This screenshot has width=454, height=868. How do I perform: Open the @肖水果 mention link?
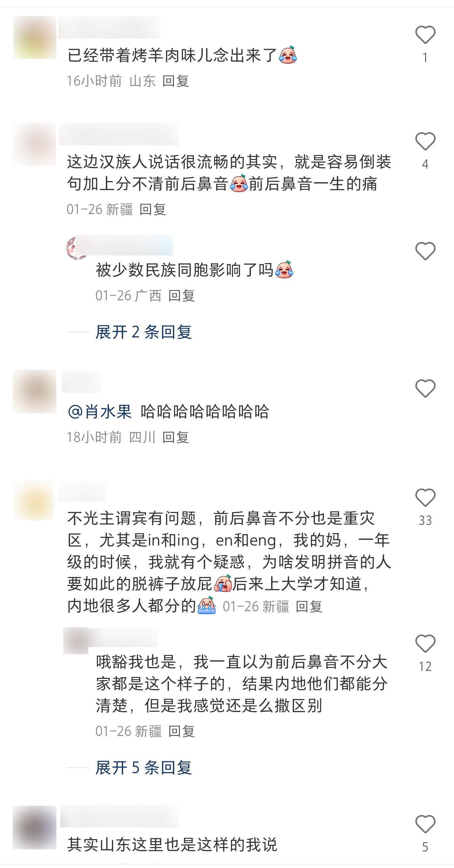tap(100, 412)
